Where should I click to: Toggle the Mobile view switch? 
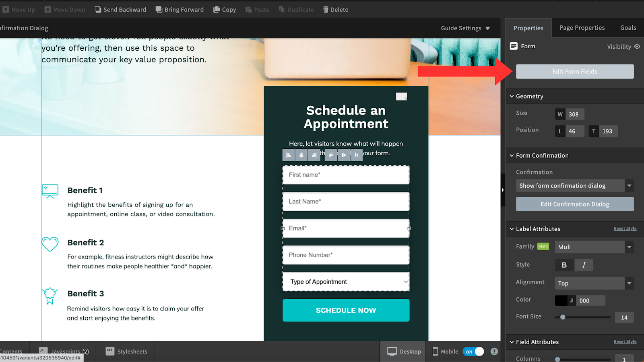tap(473, 352)
